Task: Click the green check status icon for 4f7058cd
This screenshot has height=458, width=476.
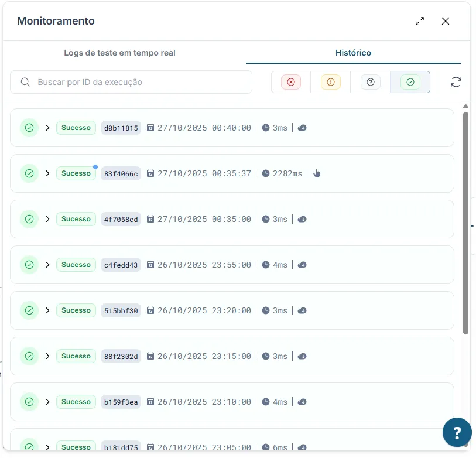Action: click(29, 219)
